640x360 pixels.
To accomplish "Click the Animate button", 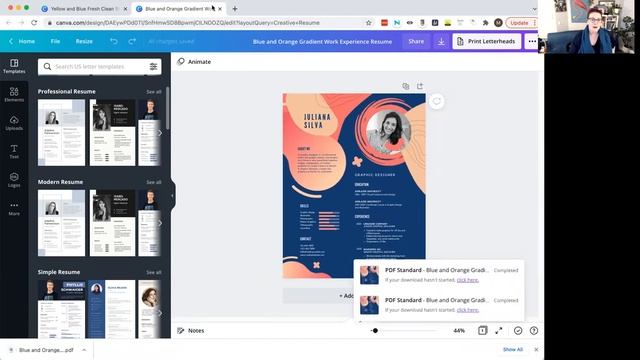I will [194, 62].
